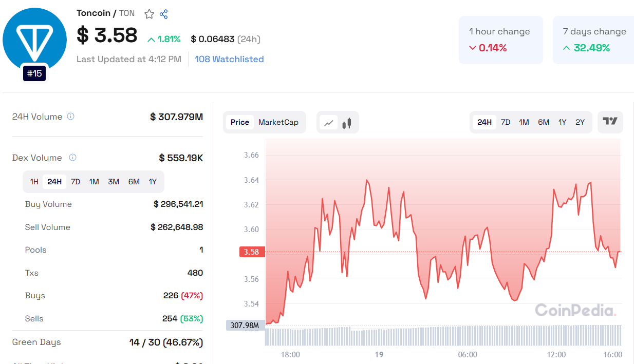Click the $ 3.58 price heading
Screen dimensions: 634x364
pyautogui.click(x=107, y=35)
